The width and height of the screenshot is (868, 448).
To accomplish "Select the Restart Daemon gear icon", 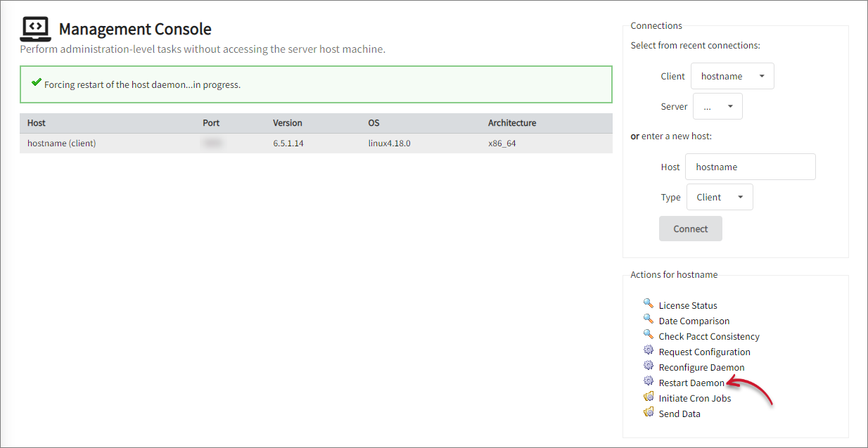I will [x=649, y=381].
